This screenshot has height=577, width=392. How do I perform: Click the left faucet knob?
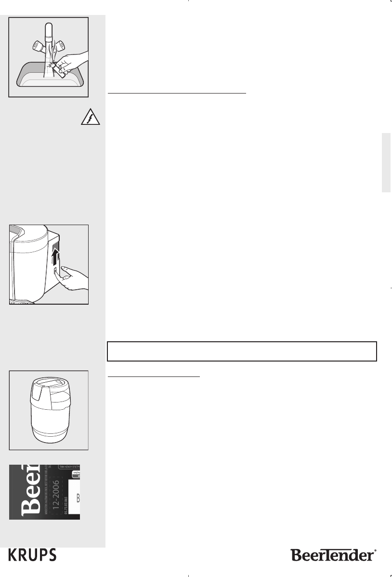(x=38, y=46)
